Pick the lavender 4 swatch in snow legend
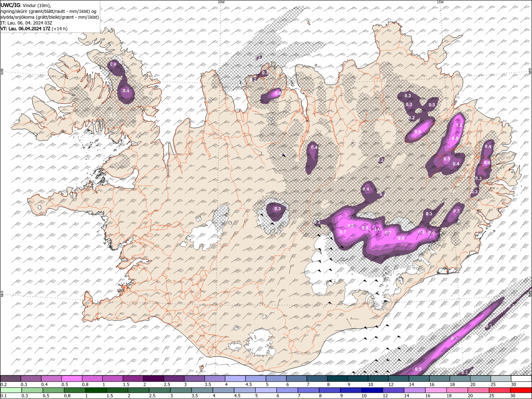Viewport: 532px width, 399px height. tap(235, 379)
